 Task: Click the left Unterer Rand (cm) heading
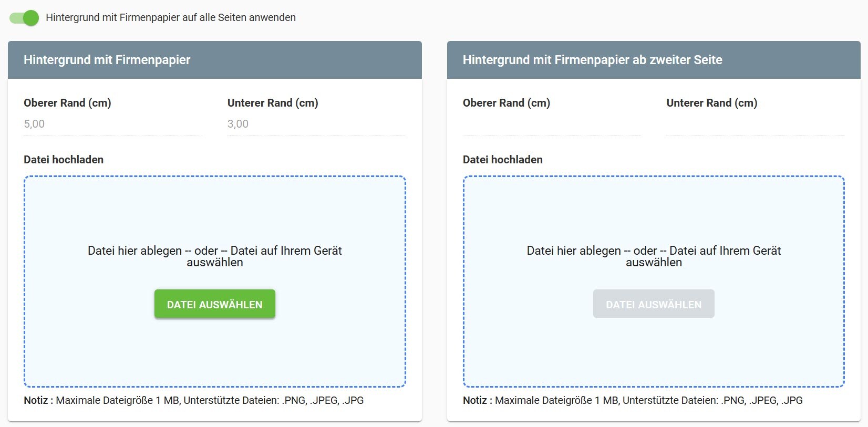tap(273, 103)
